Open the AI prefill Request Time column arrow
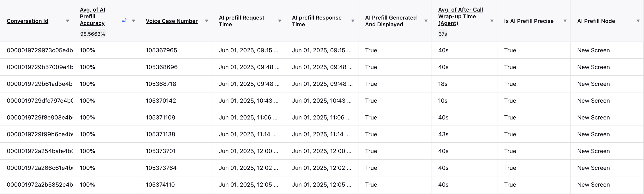Screen dimensions: 644x194 [280, 21]
